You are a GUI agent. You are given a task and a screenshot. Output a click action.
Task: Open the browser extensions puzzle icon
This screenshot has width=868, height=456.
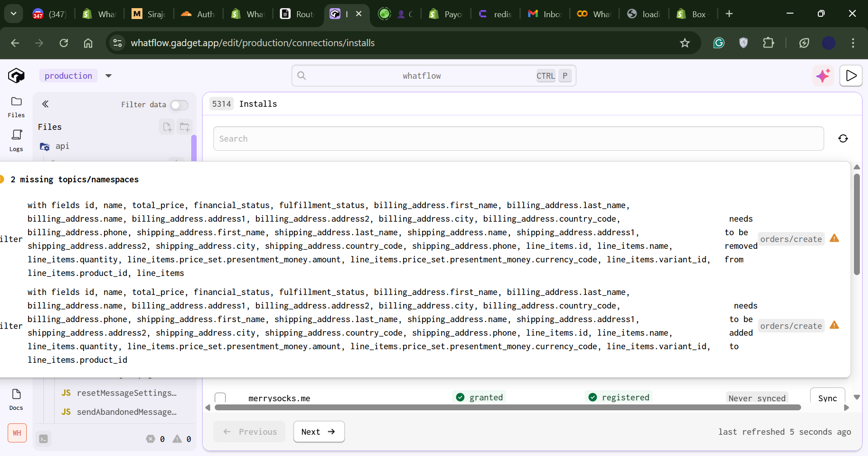click(x=769, y=43)
